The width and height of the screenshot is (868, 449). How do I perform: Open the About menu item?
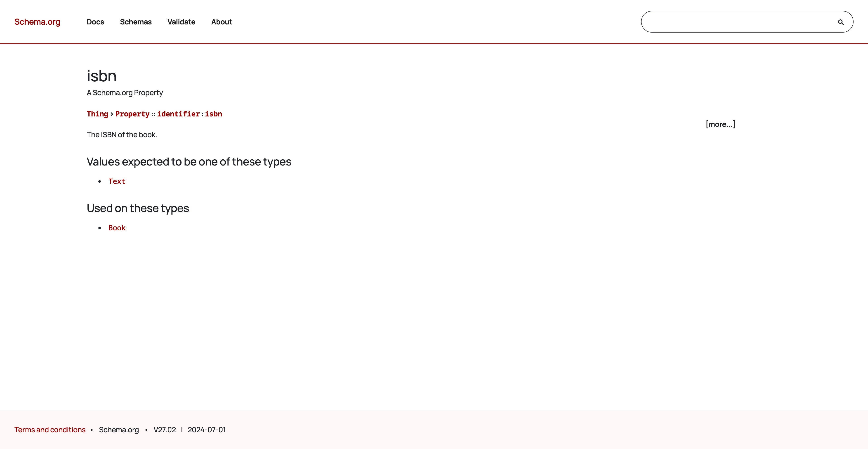222,22
